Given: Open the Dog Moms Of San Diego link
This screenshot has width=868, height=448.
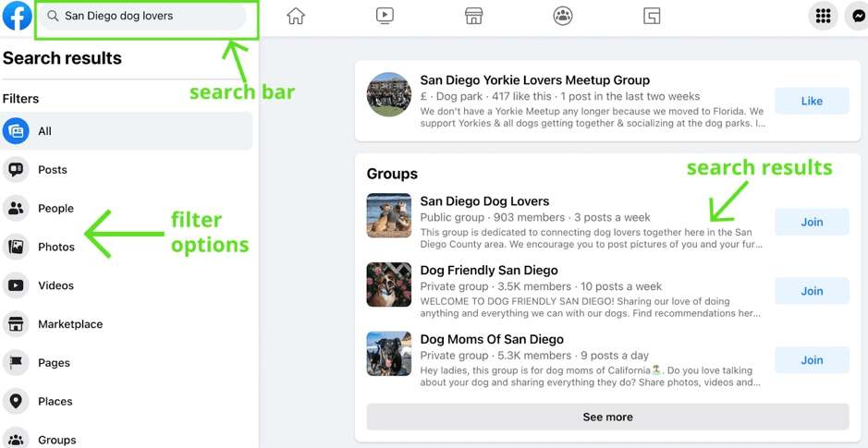Looking at the screenshot, I should pos(491,339).
